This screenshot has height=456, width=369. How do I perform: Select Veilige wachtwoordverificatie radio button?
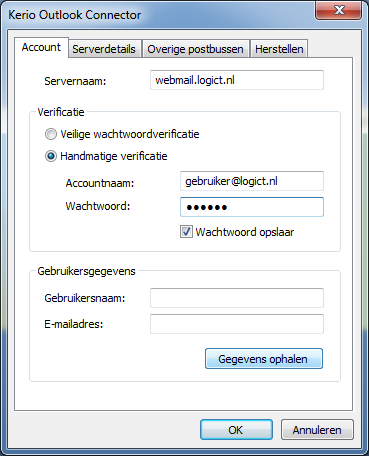(x=51, y=134)
